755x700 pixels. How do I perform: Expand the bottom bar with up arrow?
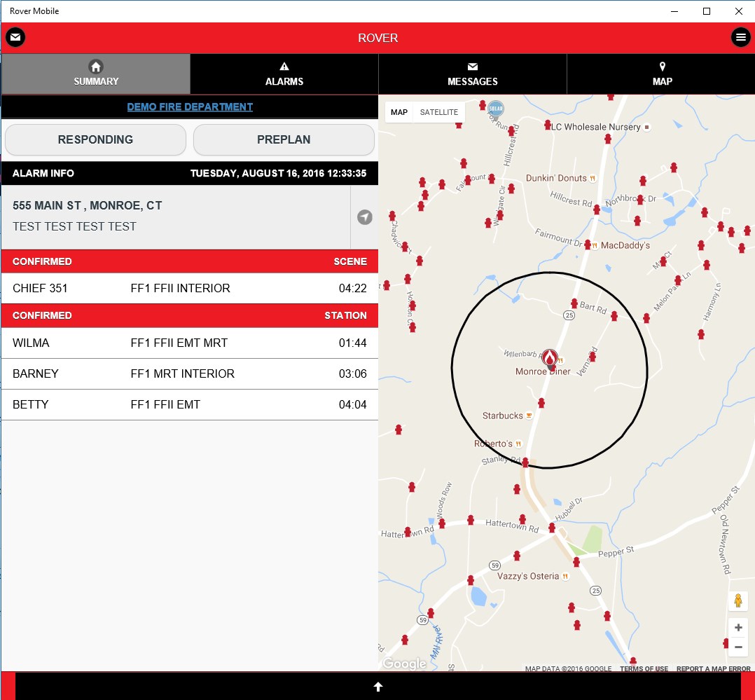378,687
